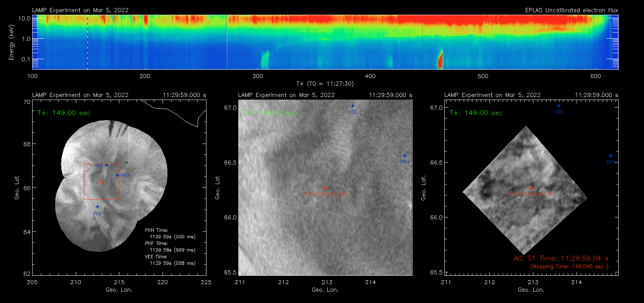Click the red low-energy burst between ticks 400 and 500
Viewport: 644px width, 303px height.
[440, 60]
